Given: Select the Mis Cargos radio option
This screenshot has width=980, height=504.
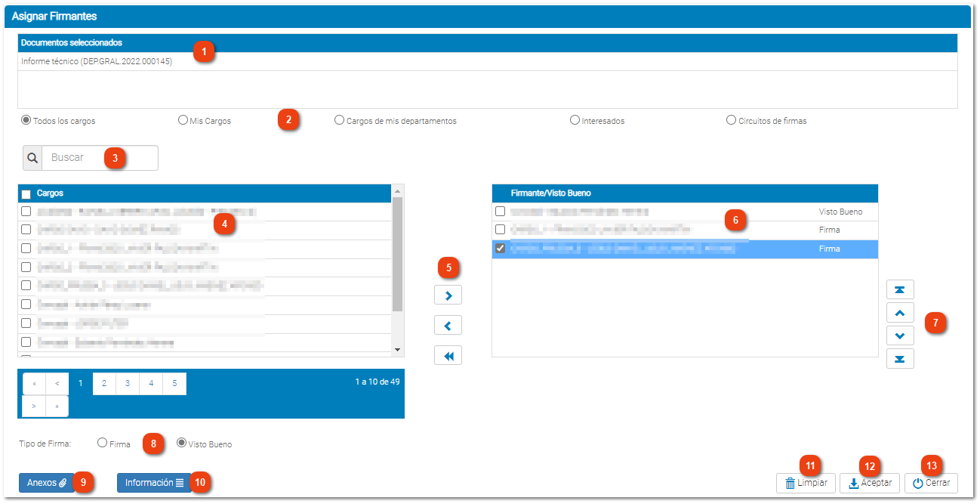Looking at the screenshot, I should [183, 120].
